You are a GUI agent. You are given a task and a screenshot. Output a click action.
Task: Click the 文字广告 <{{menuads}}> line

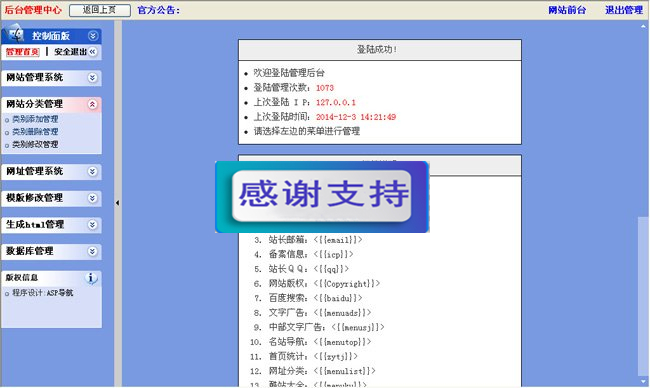point(320,313)
